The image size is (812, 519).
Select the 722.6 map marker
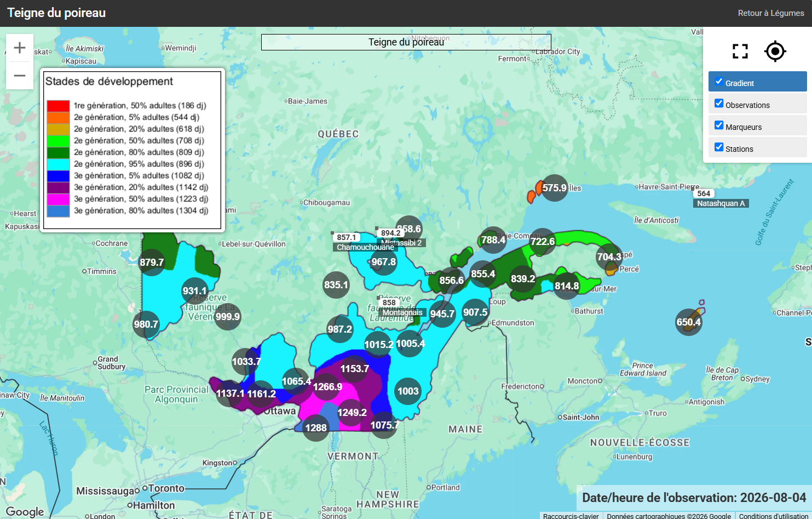click(x=543, y=242)
